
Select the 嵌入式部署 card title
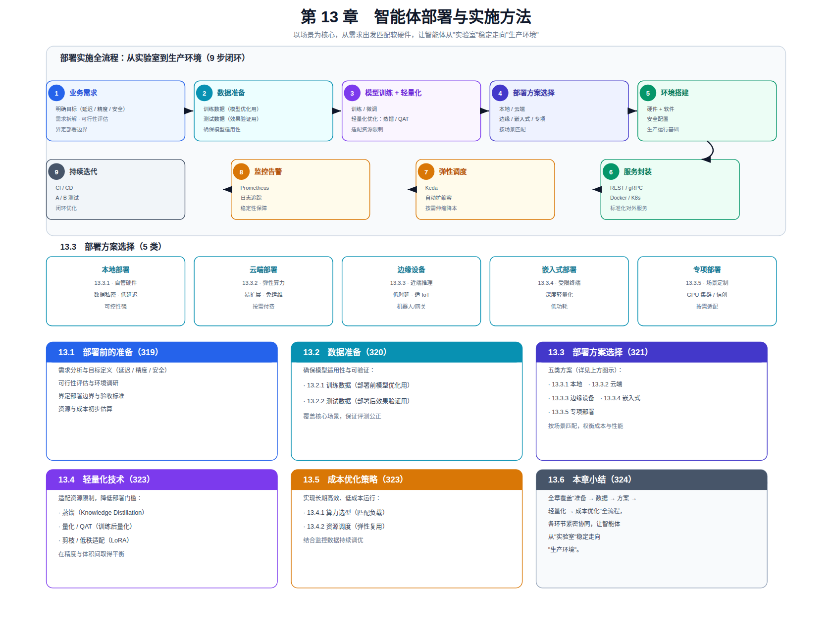click(x=559, y=269)
